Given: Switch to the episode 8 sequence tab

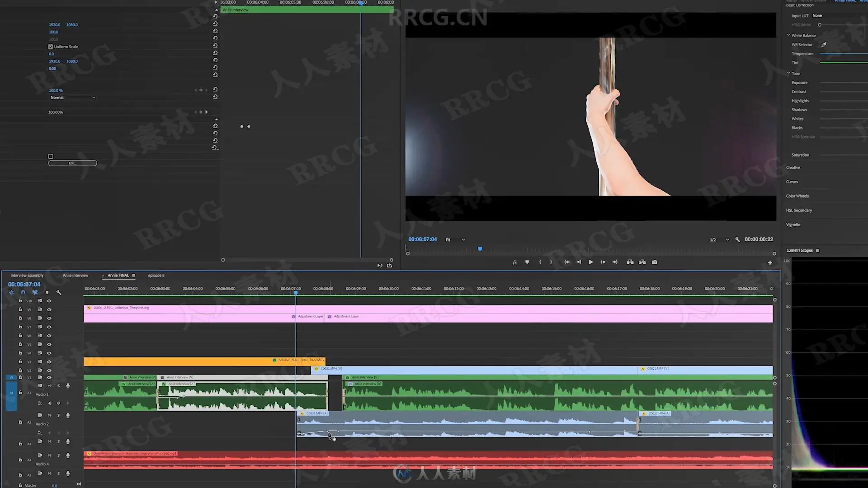Looking at the screenshot, I should [x=156, y=275].
